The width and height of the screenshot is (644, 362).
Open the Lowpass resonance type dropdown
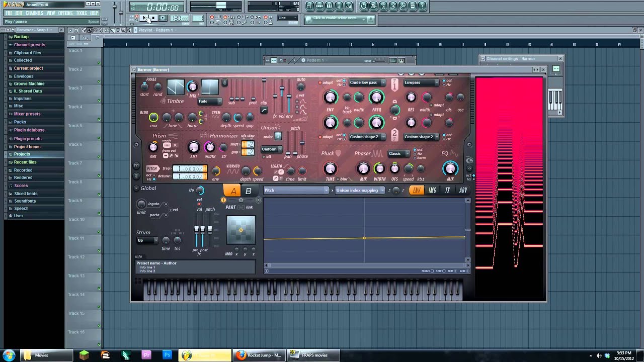click(x=421, y=82)
